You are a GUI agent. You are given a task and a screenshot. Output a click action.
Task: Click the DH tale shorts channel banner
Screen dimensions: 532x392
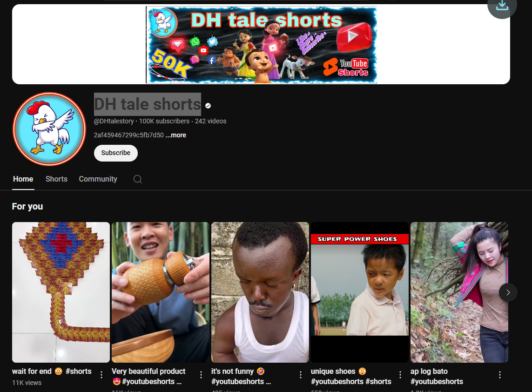pos(261,45)
